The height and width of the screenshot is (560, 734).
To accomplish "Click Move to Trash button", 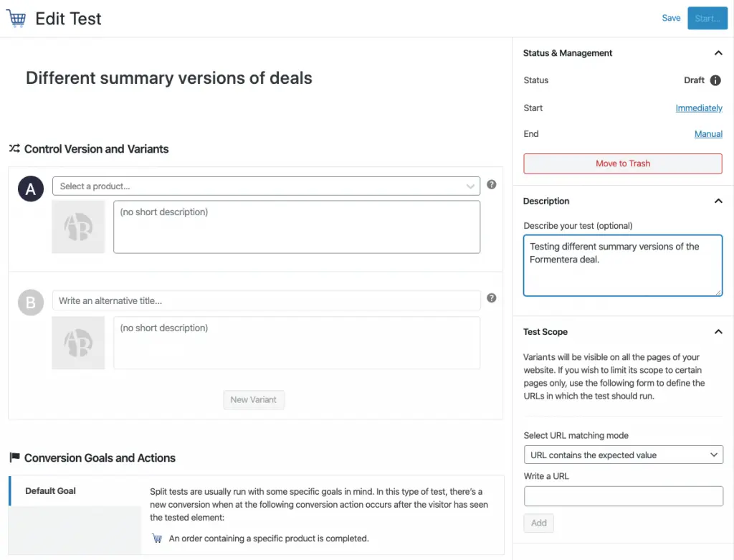I will click(x=623, y=163).
